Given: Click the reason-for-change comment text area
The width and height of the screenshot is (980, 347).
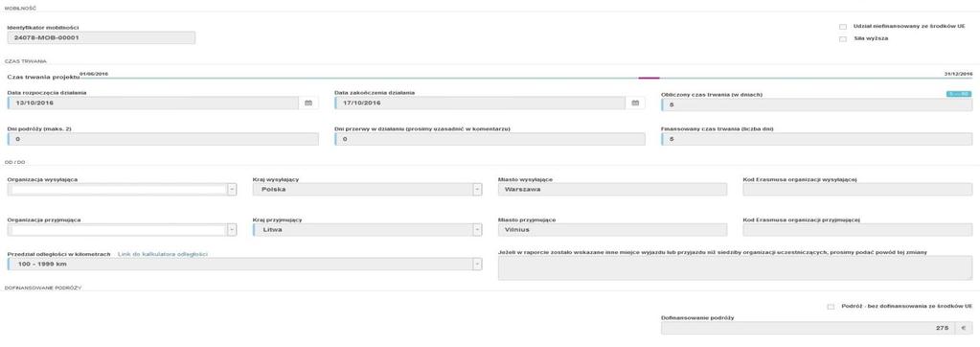Looking at the screenshot, I should (735, 268).
